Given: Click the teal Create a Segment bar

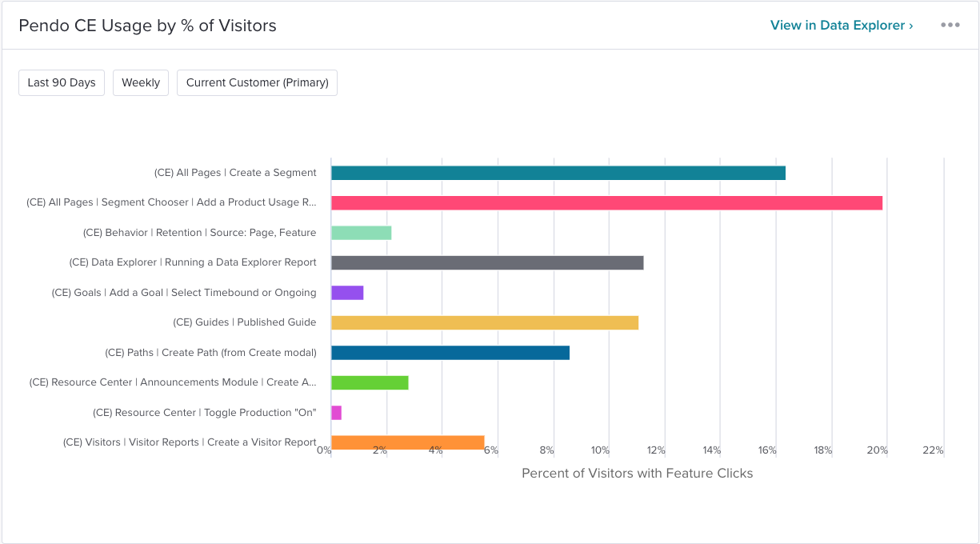Looking at the screenshot, I should tap(558, 173).
